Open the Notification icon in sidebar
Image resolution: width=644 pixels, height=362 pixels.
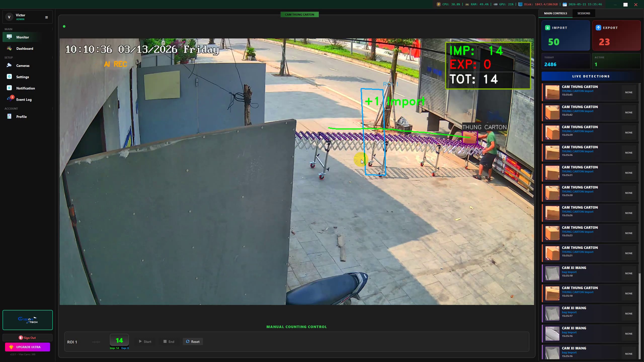9,88
